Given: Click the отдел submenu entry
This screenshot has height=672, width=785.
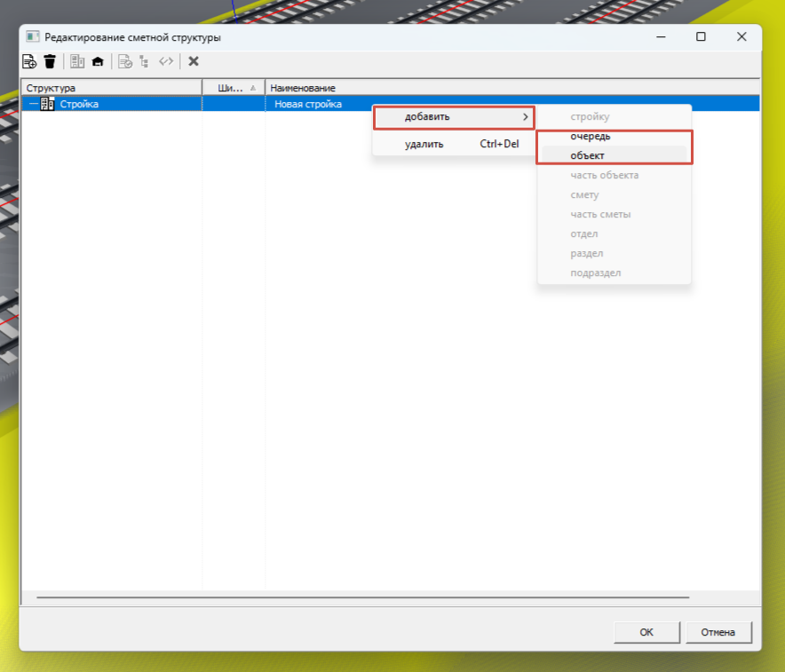Looking at the screenshot, I should click(x=615, y=233).
